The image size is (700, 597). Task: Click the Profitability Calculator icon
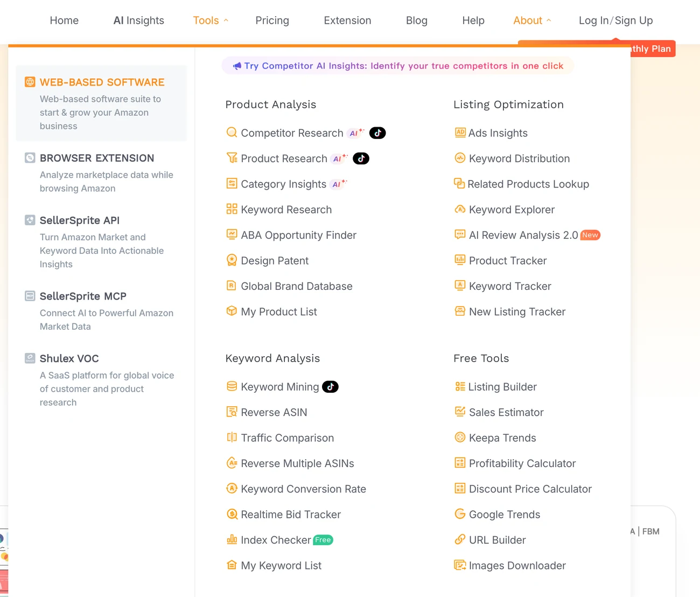point(460,463)
